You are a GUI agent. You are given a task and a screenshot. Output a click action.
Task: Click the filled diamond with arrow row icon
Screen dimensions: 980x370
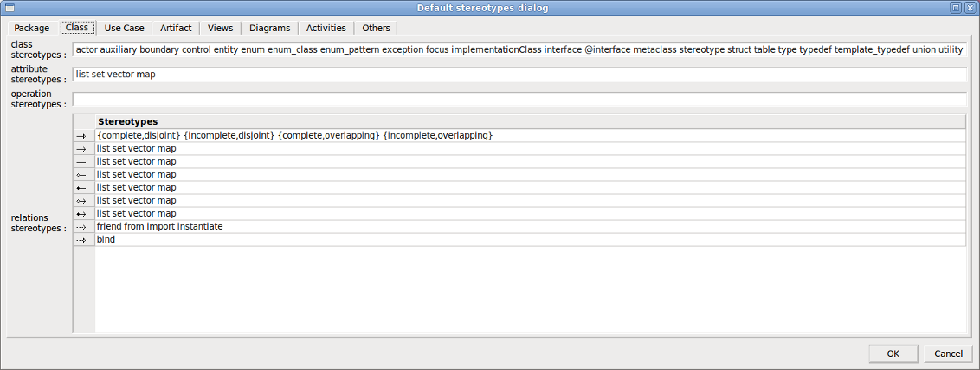pyautogui.click(x=83, y=214)
